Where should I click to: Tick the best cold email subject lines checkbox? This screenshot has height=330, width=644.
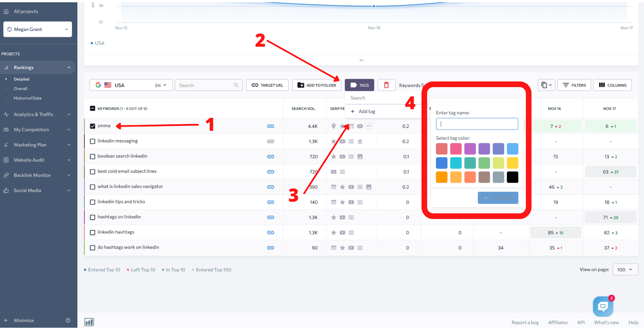coord(93,172)
